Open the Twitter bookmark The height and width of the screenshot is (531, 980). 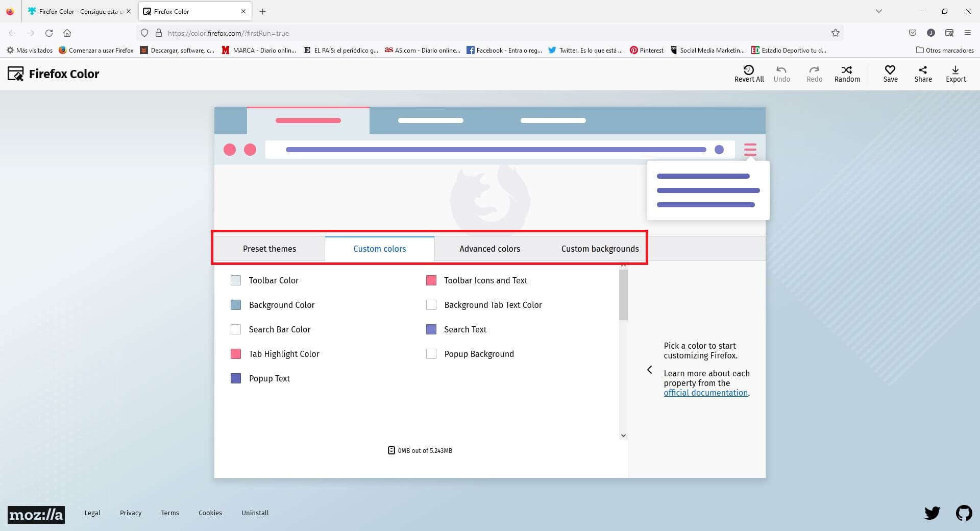[585, 50]
